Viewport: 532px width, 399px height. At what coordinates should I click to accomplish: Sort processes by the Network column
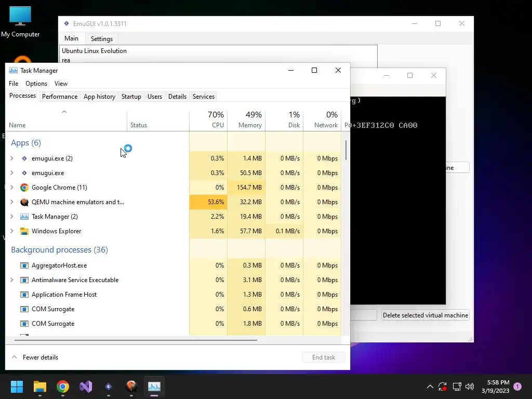click(x=322, y=121)
